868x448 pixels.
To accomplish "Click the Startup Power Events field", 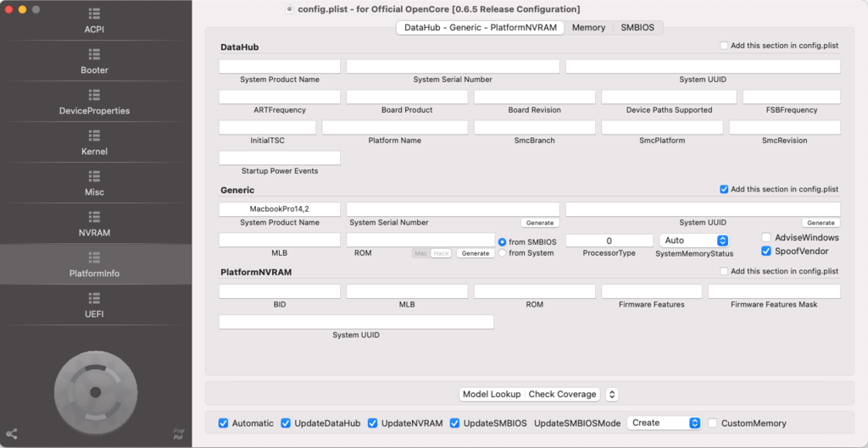I will 280,158.
